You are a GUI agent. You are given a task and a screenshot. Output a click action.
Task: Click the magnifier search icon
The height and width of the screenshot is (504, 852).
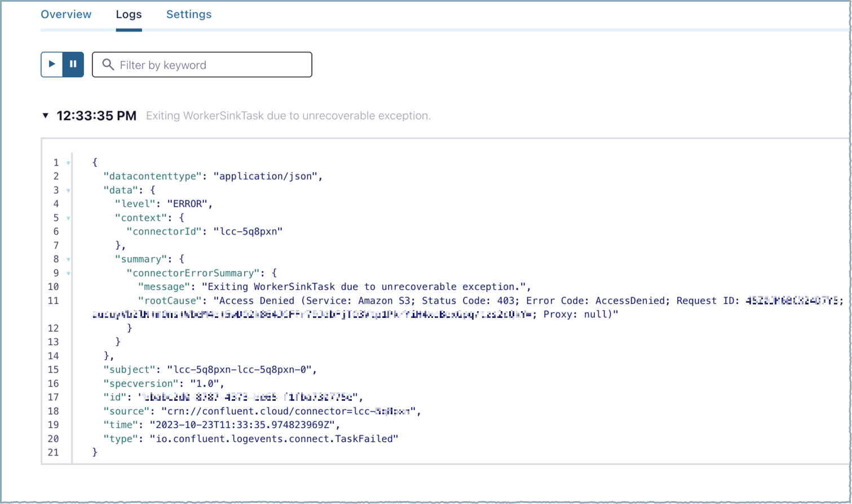point(108,65)
